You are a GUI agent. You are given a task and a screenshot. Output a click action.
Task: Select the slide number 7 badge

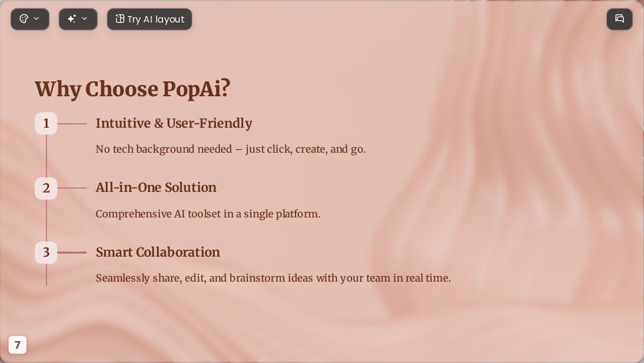click(17, 345)
